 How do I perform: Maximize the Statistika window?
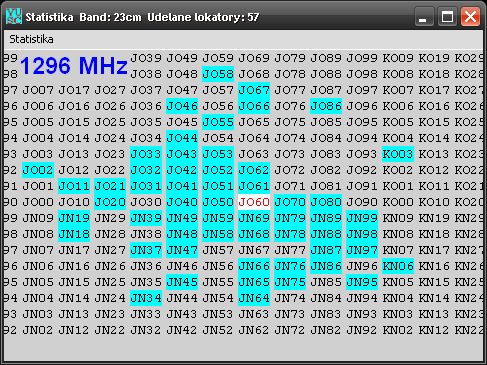447,16
